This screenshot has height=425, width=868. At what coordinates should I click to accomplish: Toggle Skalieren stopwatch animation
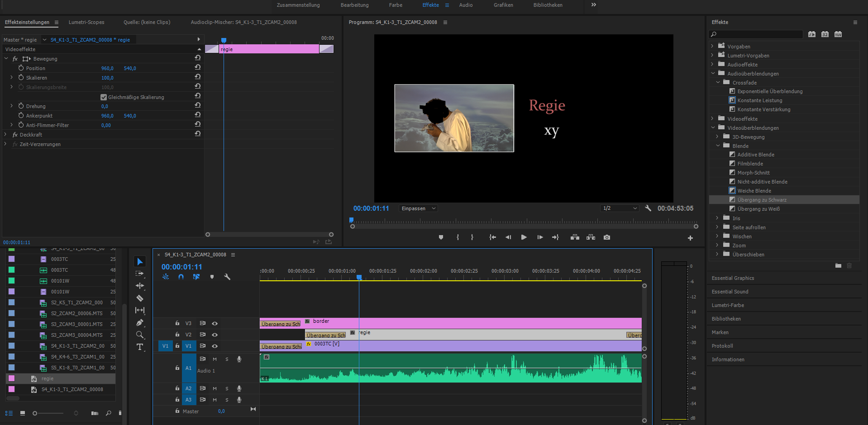[21, 77]
